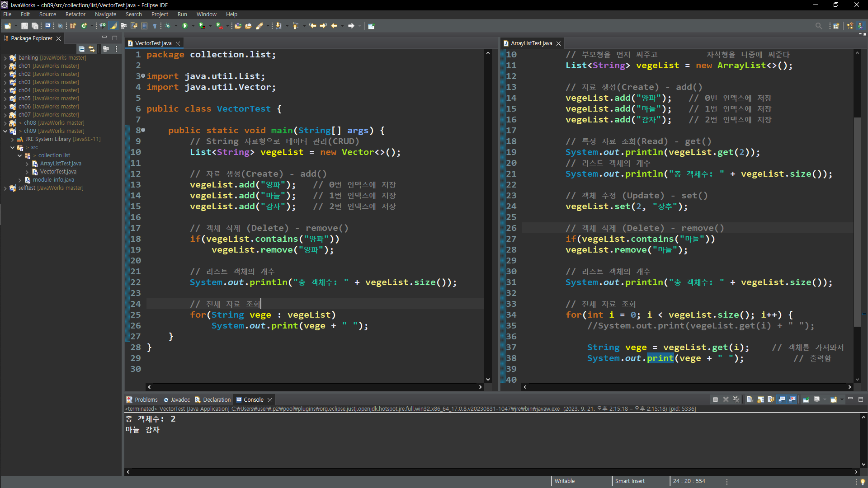The width and height of the screenshot is (868, 488).
Task: Click Open Type icon in toolbar
Action: tap(238, 26)
